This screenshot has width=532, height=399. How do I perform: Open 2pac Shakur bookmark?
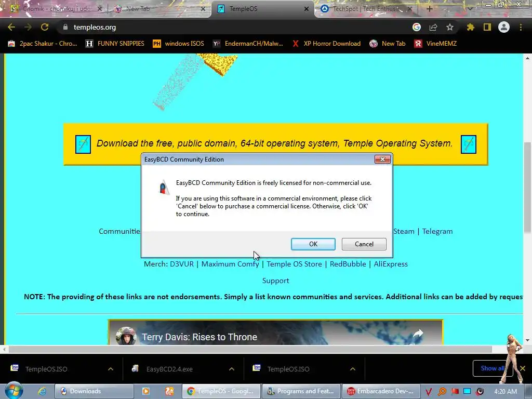point(43,44)
